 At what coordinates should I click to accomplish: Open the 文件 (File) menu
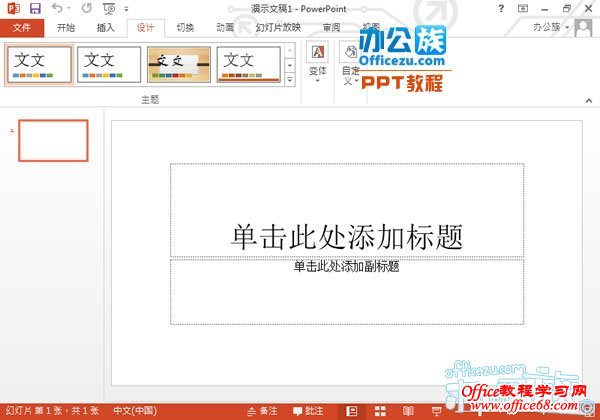click(22, 28)
